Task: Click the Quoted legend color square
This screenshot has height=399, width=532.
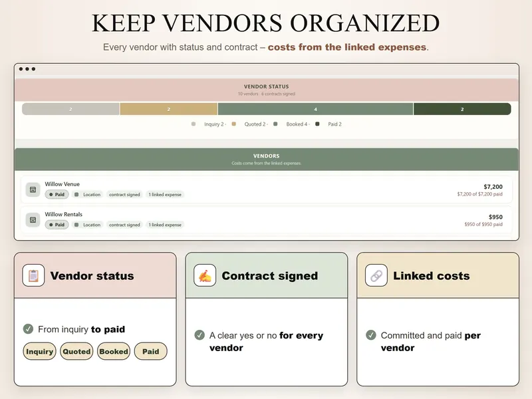Action: tap(234, 124)
